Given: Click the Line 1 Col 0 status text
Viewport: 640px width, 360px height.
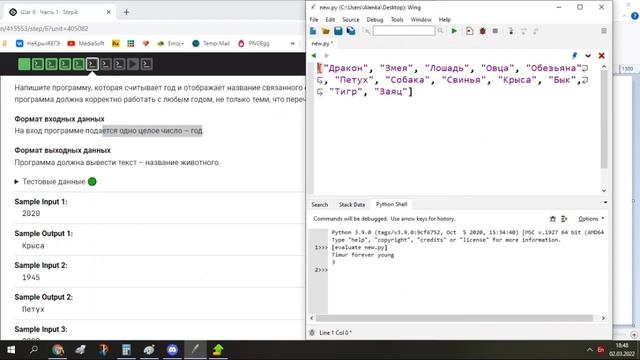Looking at the screenshot, I should click(335, 333).
